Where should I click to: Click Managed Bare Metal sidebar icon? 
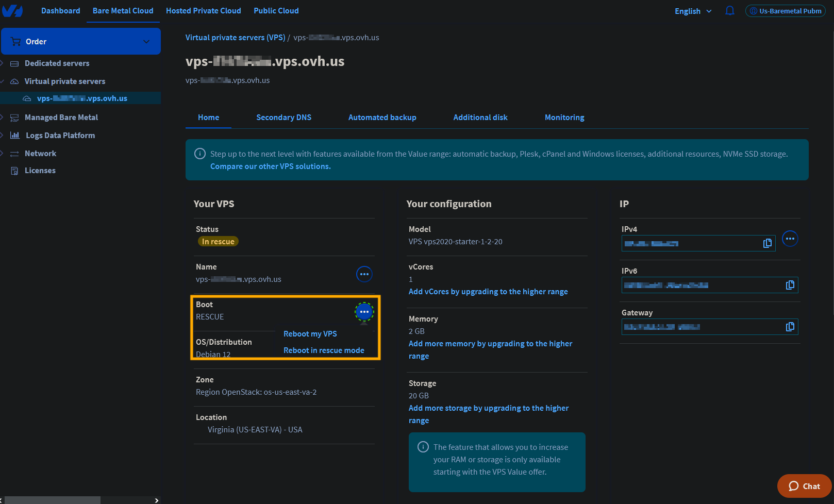(14, 117)
